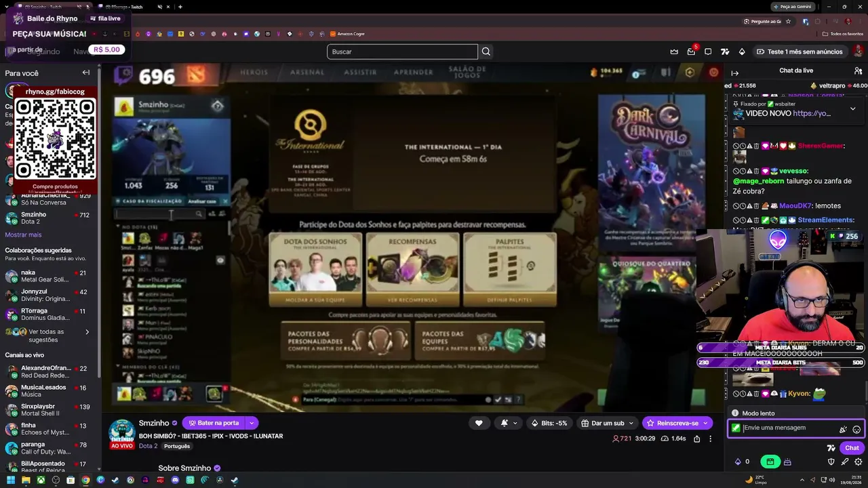Click the purple 'Chat' send button
Image resolution: width=868 pixels, height=488 pixels.
click(852, 448)
